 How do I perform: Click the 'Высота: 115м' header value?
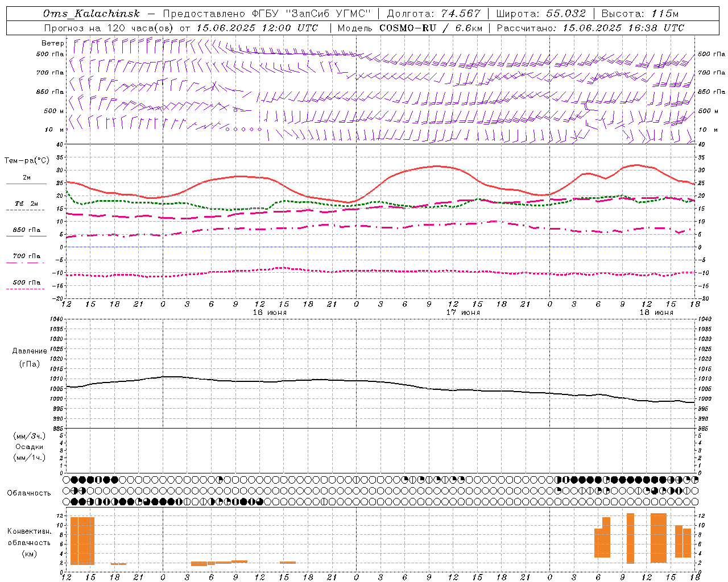640,14
